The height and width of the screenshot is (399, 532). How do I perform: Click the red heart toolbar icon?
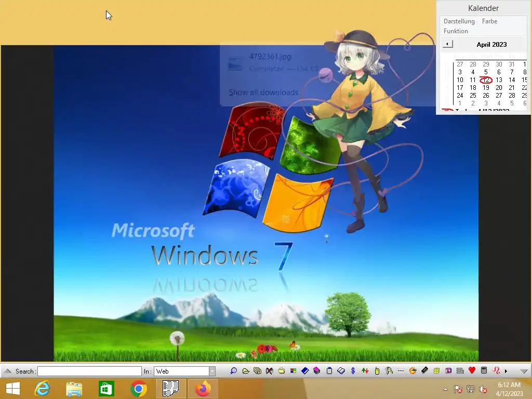click(x=472, y=370)
